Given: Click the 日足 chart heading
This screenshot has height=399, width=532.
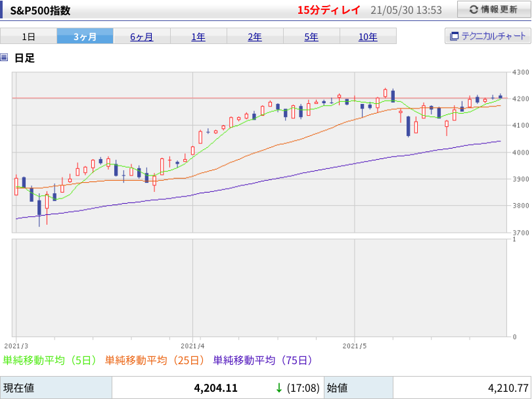Looking at the screenshot, I should click(24, 58).
